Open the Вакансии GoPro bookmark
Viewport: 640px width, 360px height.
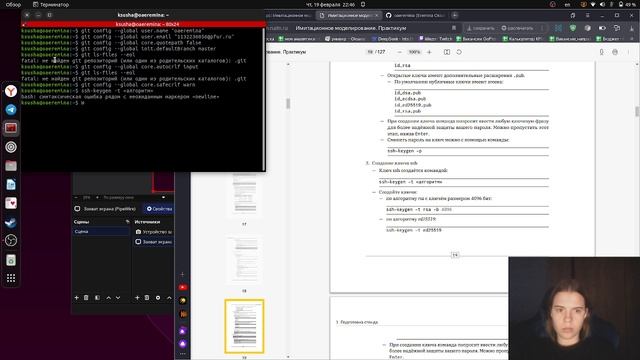[476, 39]
